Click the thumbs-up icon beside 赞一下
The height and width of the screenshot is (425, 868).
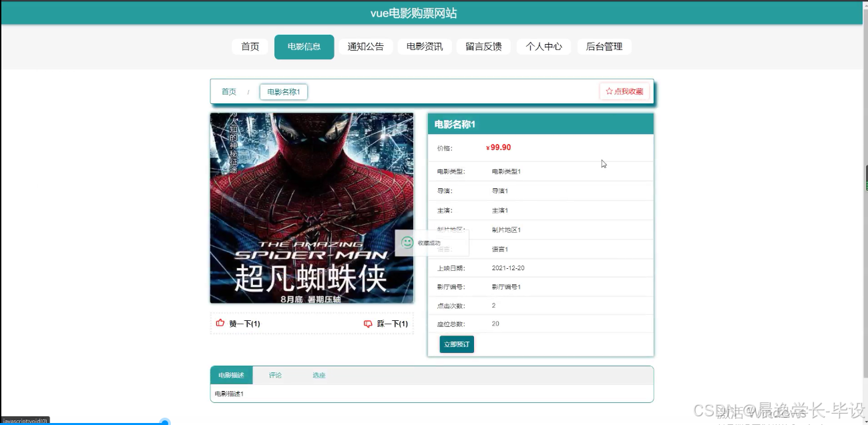[x=220, y=324]
